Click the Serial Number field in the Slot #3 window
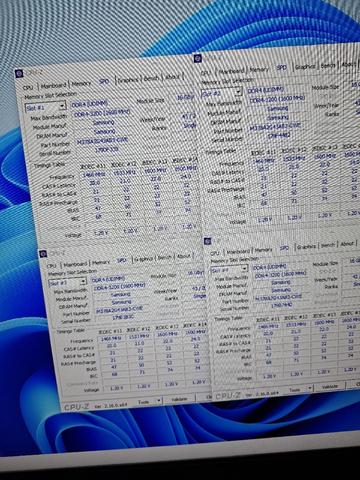 coord(122,317)
